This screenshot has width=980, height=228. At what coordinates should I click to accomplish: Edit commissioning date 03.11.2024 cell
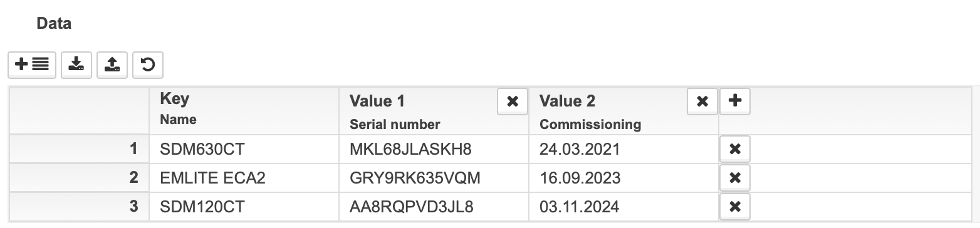(x=623, y=206)
